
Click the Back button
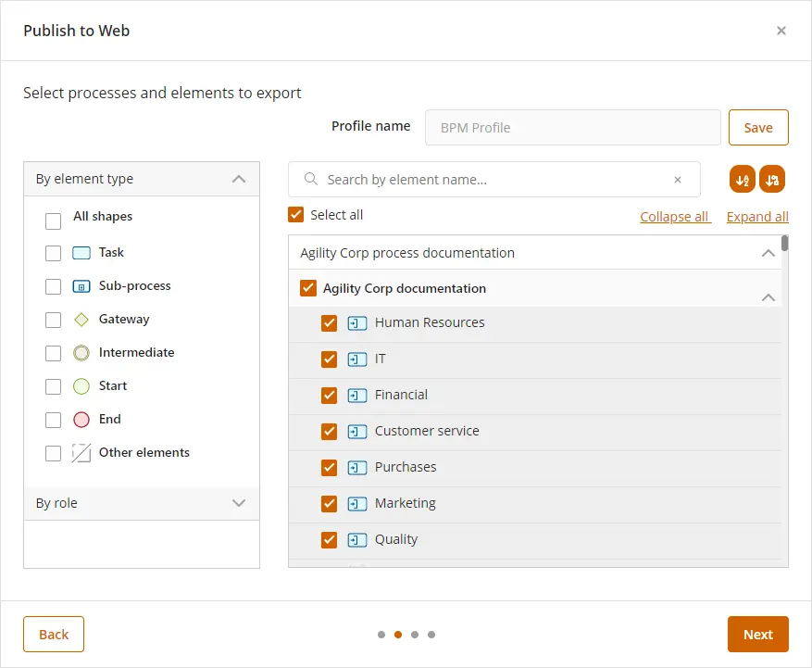click(x=54, y=635)
